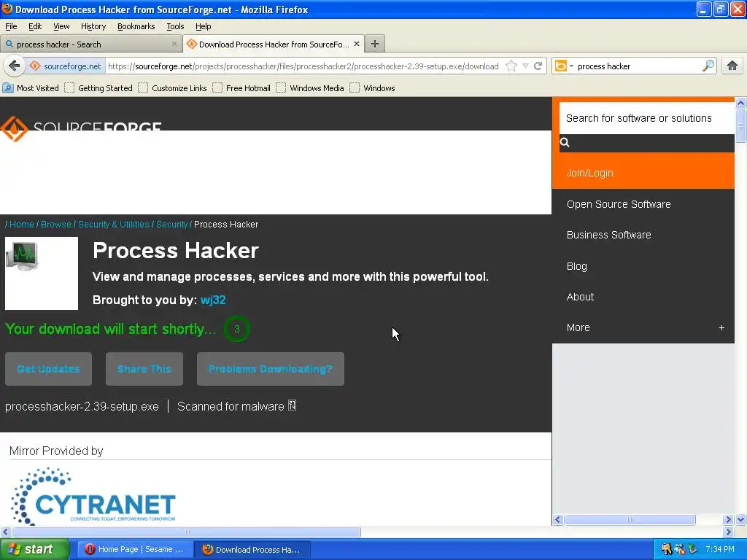The width and height of the screenshot is (747, 560).
Task: Click the Home breadcrumb link
Action: [x=21, y=225]
